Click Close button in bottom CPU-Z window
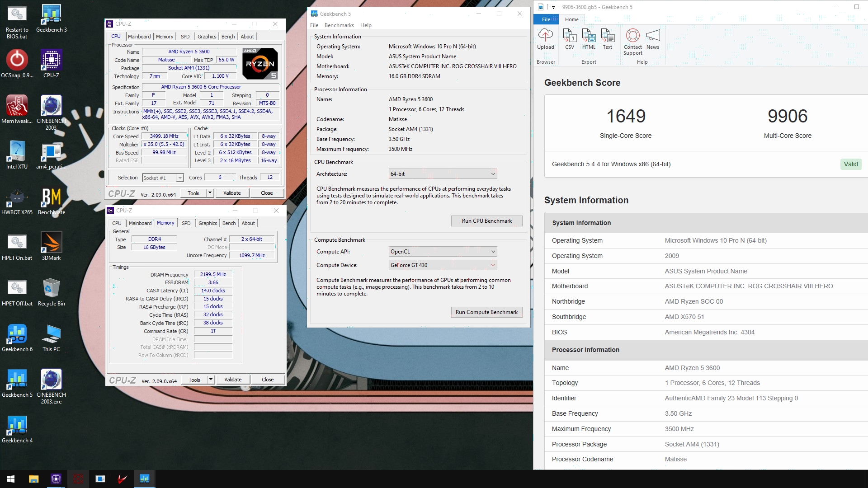 pyautogui.click(x=268, y=380)
